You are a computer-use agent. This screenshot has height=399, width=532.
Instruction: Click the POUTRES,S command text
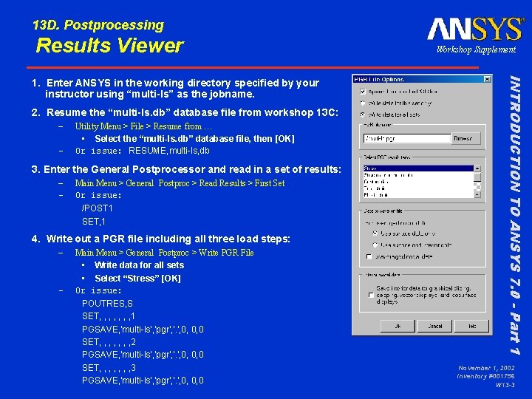tap(107, 304)
